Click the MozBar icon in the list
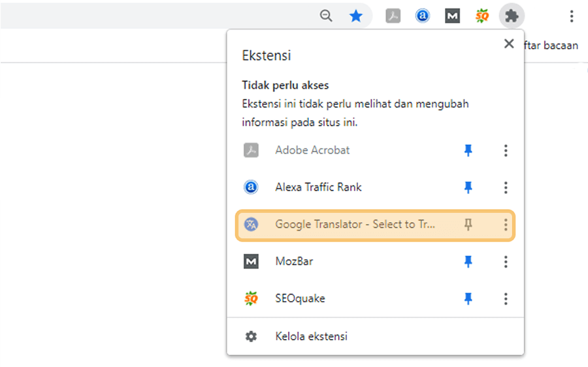The height and width of the screenshot is (367, 588). [x=251, y=261]
